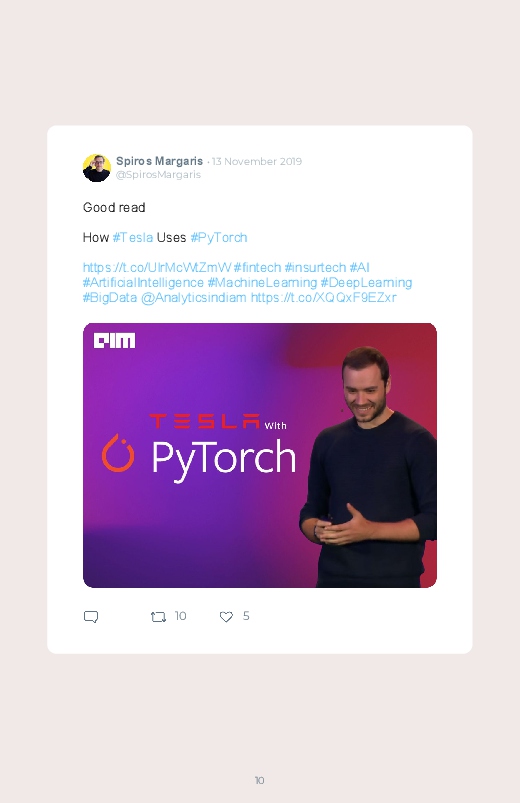Image resolution: width=520 pixels, height=803 pixels.
Task: Follow the t.co/UIrMcWtZmW link
Action: [157, 267]
